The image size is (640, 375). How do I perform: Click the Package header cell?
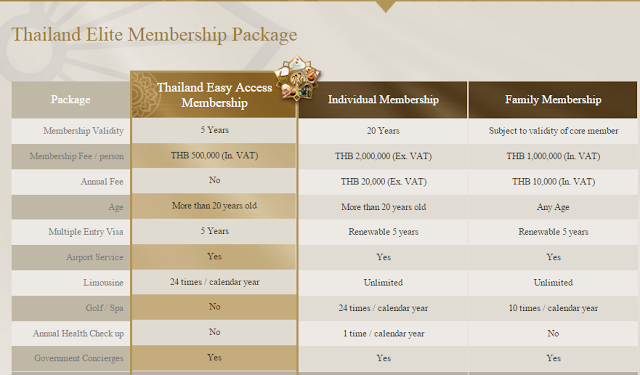71,100
